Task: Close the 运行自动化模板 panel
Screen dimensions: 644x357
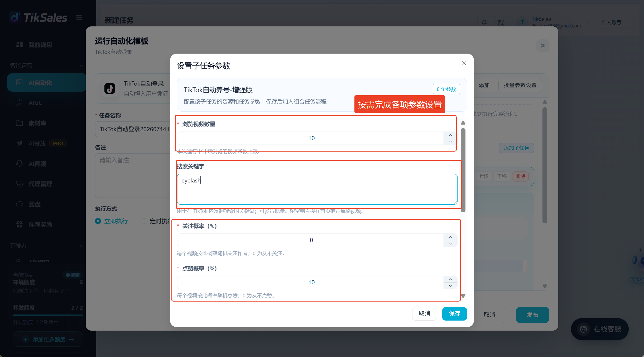Action: [542, 45]
